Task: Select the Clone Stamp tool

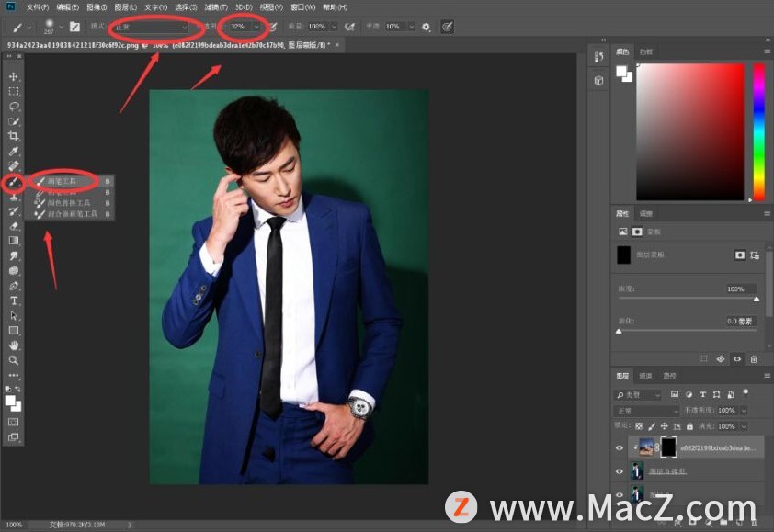Action: [x=13, y=197]
